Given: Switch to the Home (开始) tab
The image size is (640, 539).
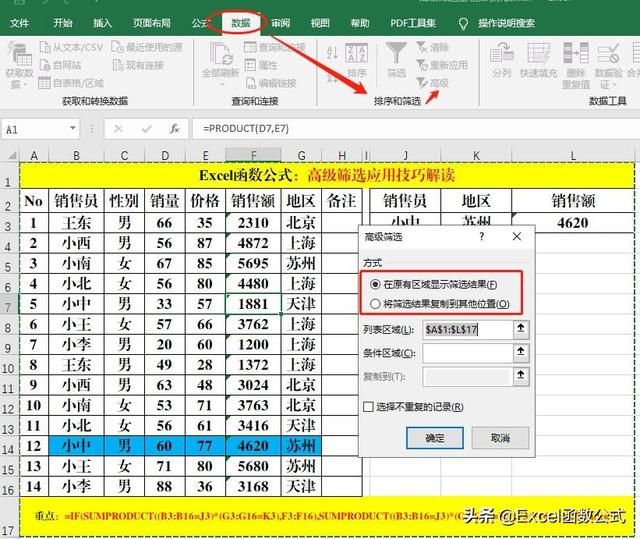Looking at the screenshot, I should tap(62, 23).
